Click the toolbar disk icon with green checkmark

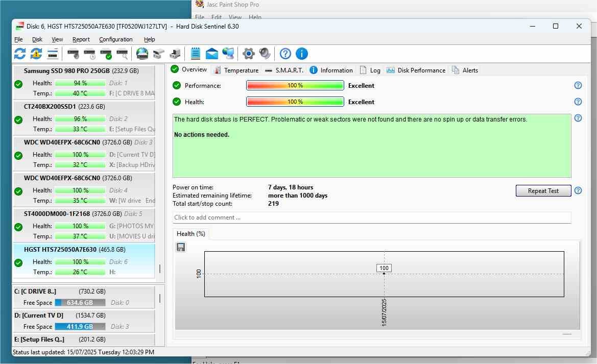tap(106, 54)
